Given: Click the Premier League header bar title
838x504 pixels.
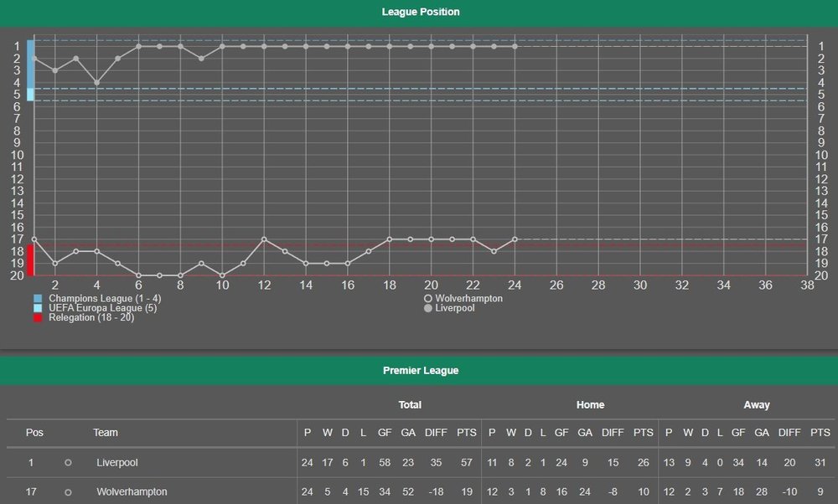Looking at the screenshot, I should coord(421,371).
